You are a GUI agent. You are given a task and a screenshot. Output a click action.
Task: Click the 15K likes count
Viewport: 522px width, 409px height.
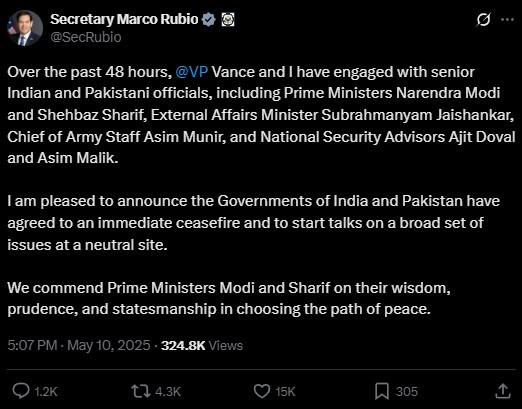click(x=285, y=391)
